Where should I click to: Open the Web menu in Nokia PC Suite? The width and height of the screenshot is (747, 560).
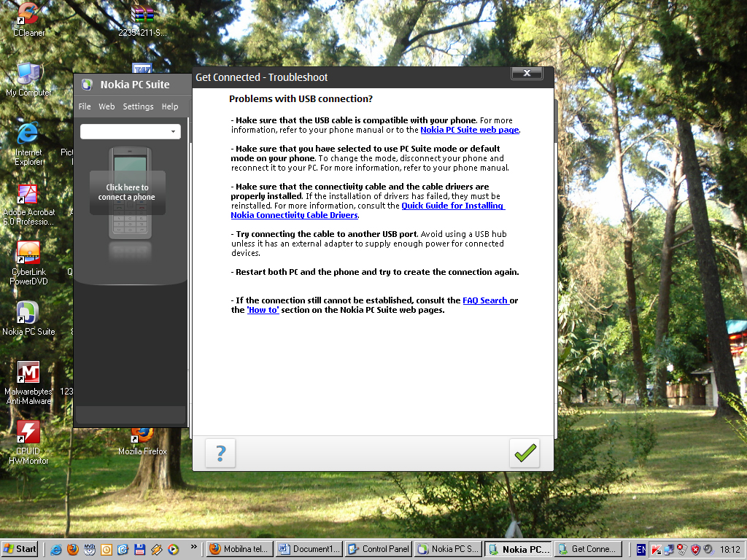coord(107,106)
